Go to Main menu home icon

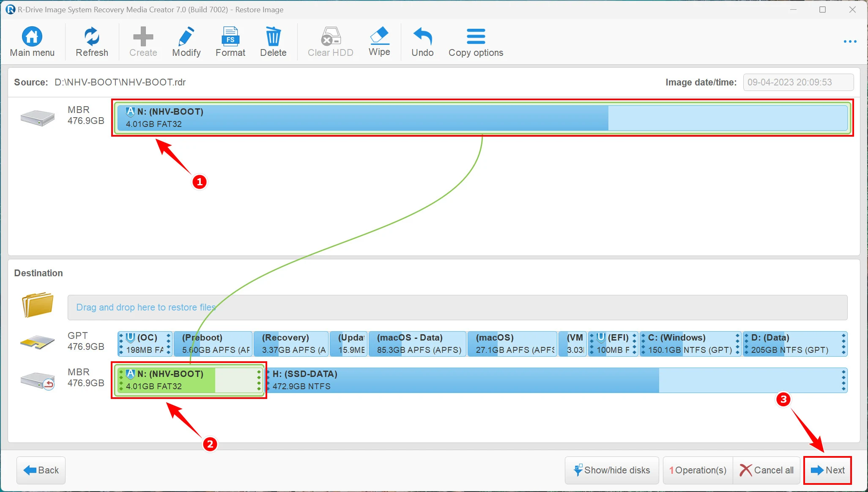point(32,36)
